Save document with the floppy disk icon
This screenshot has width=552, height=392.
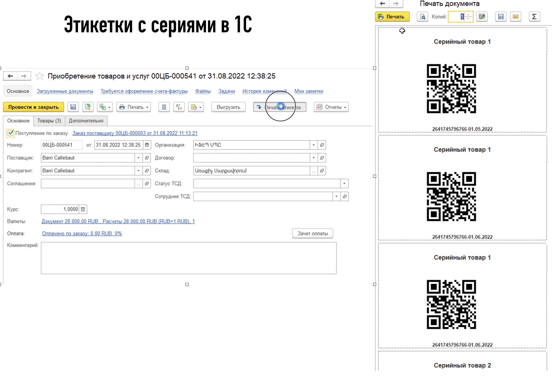click(73, 107)
